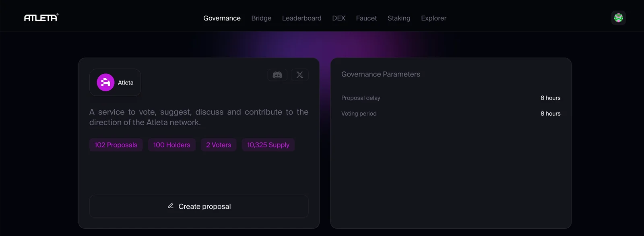644x236 pixels.
Task: Click the ATLETA logo in header
Action: pyautogui.click(x=41, y=18)
